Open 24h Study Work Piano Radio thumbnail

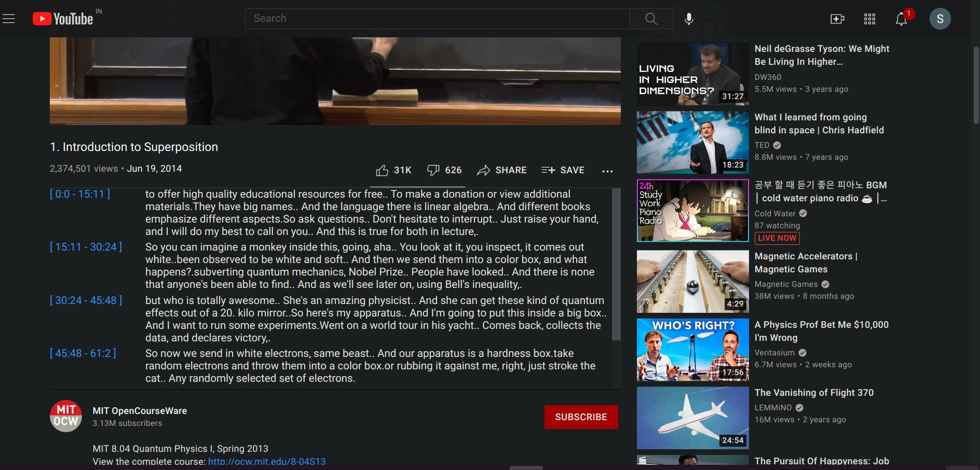coord(693,211)
